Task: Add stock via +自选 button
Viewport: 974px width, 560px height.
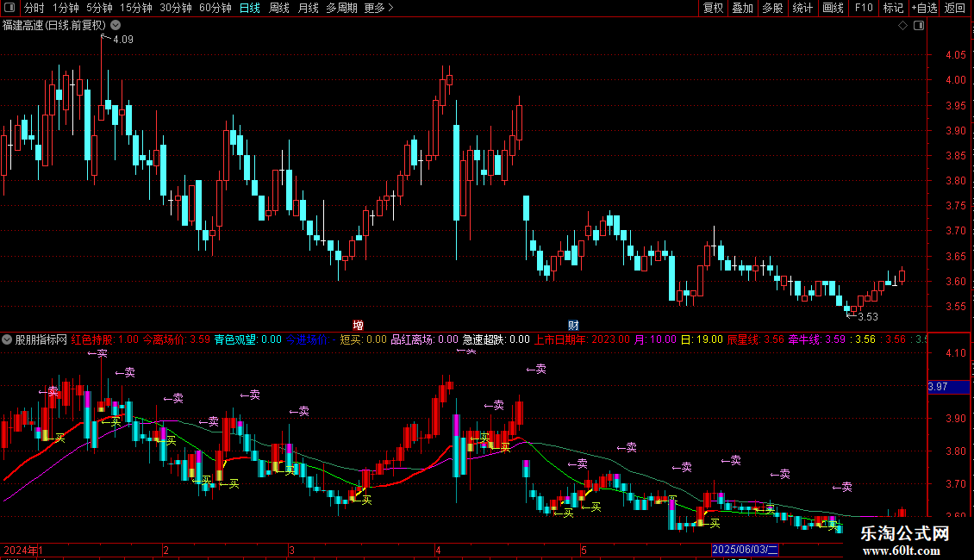Action: click(x=924, y=8)
